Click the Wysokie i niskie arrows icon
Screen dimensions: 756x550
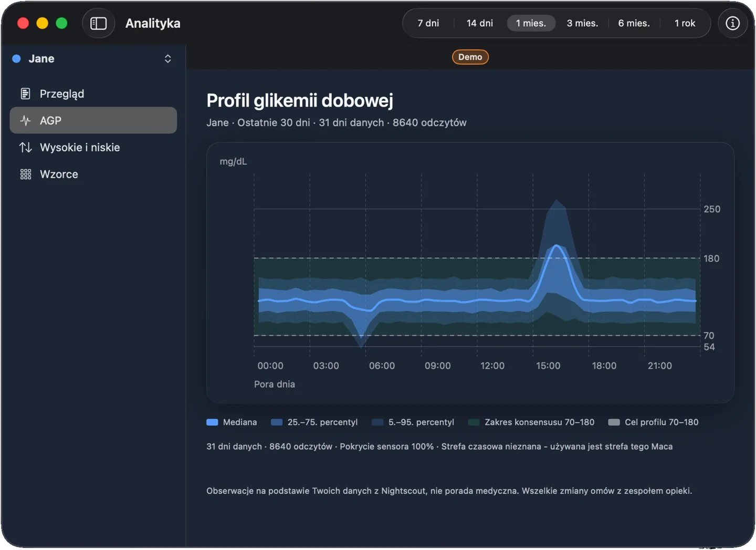pyautogui.click(x=25, y=148)
